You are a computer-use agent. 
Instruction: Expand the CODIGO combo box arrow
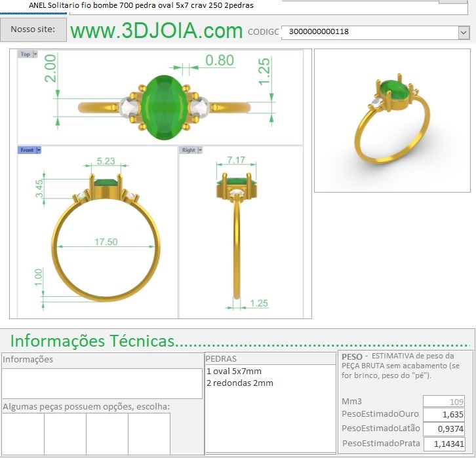point(464,32)
